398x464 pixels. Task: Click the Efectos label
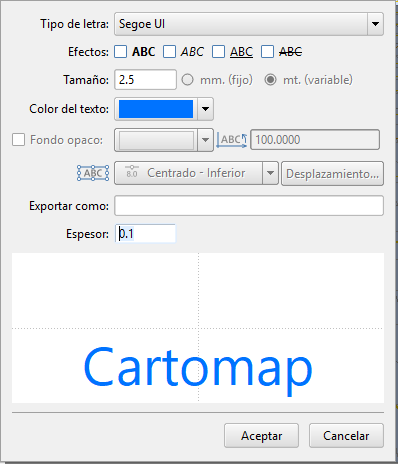click(88, 52)
